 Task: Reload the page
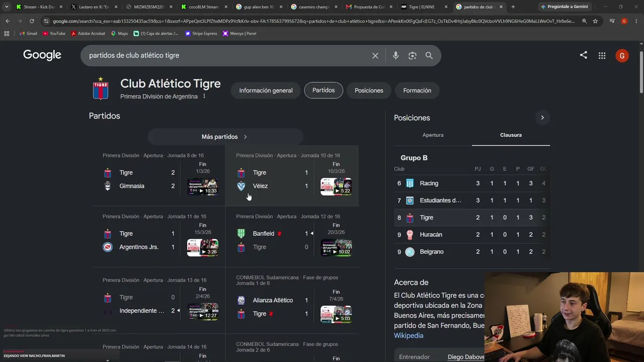tap(32, 21)
